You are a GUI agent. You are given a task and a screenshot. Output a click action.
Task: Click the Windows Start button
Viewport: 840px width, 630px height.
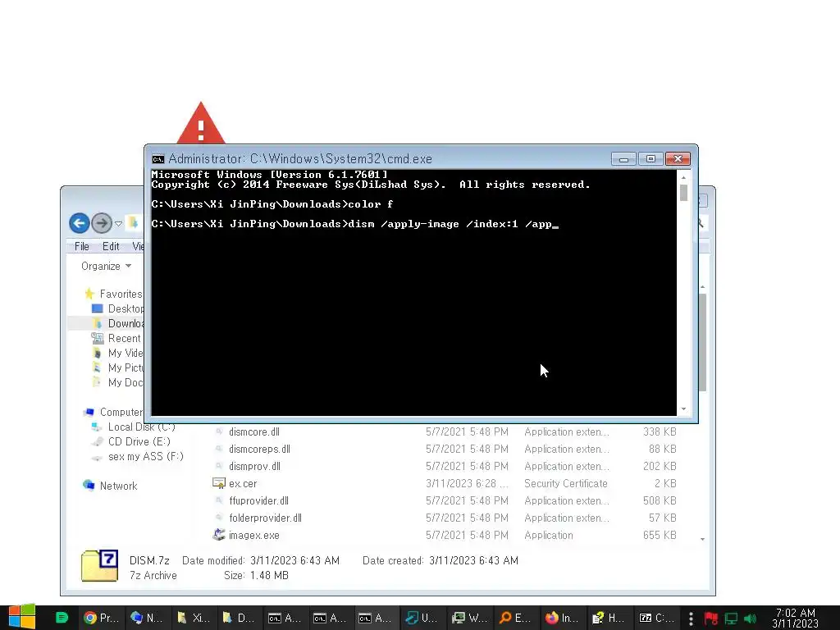click(22, 618)
